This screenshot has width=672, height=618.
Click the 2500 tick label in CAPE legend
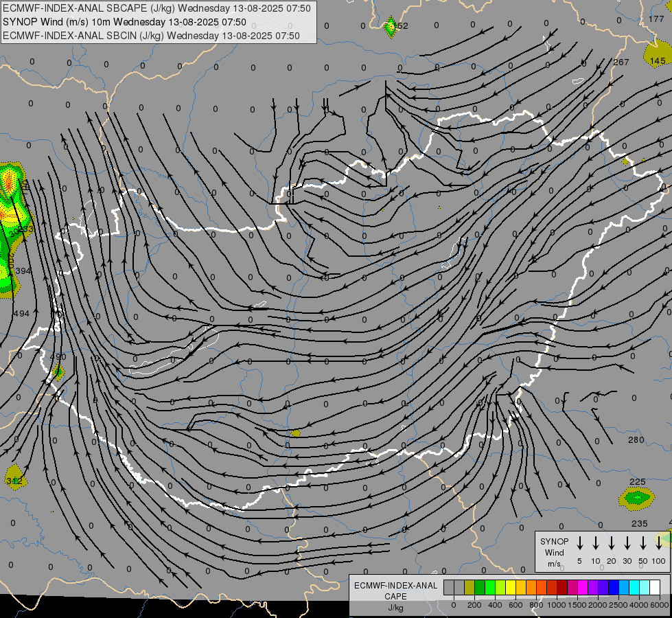click(x=618, y=605)
